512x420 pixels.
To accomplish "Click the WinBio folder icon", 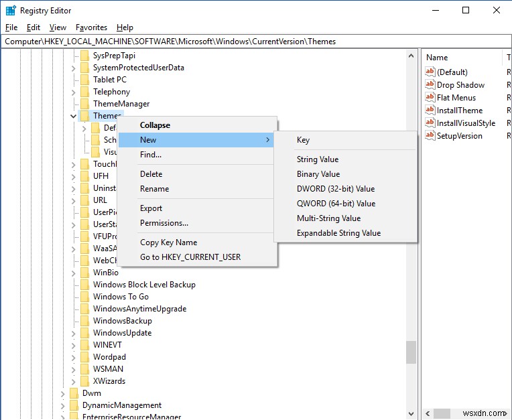I will 84,273.
